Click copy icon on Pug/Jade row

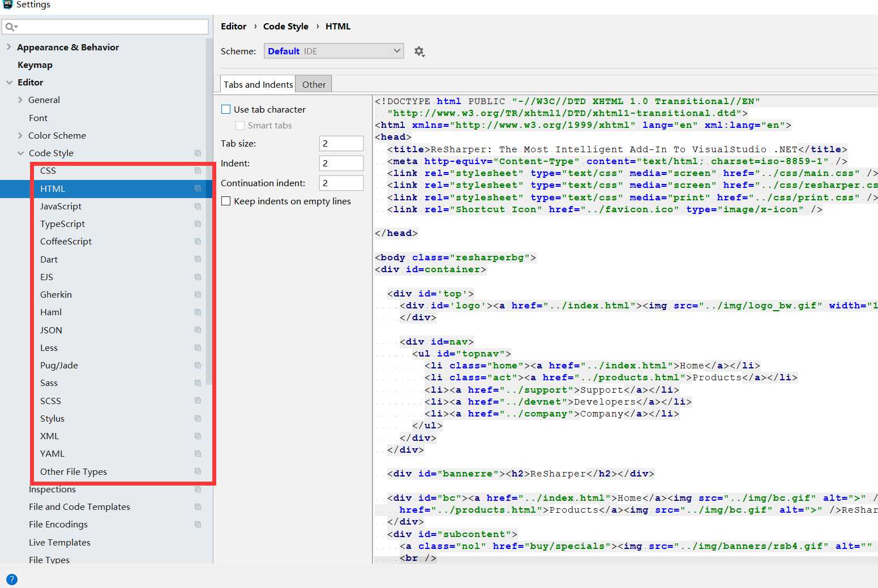pos(198,365)
